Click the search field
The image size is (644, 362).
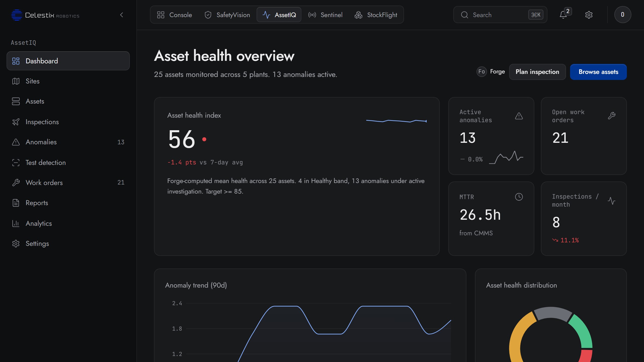point(500,15)
